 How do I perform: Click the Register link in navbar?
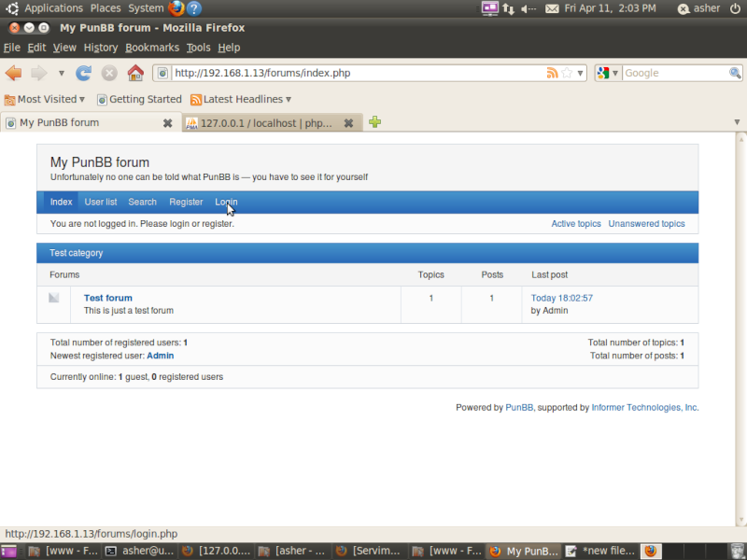point(186,202)
